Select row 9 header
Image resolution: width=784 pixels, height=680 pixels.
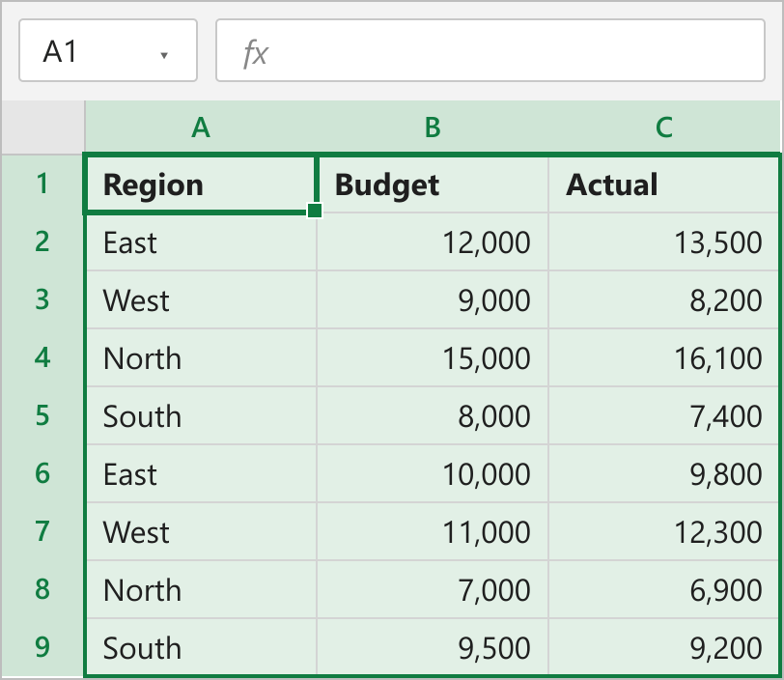click(x=43, y=647)
